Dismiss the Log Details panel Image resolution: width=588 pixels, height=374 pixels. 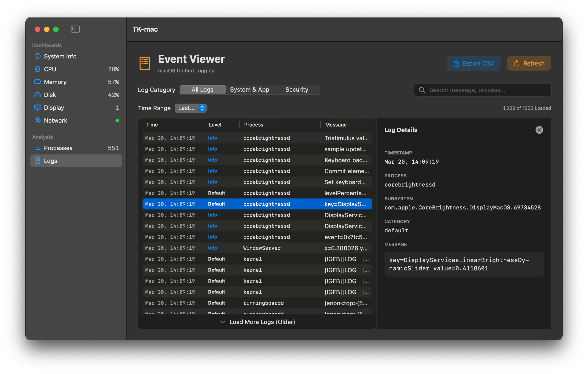539,130
